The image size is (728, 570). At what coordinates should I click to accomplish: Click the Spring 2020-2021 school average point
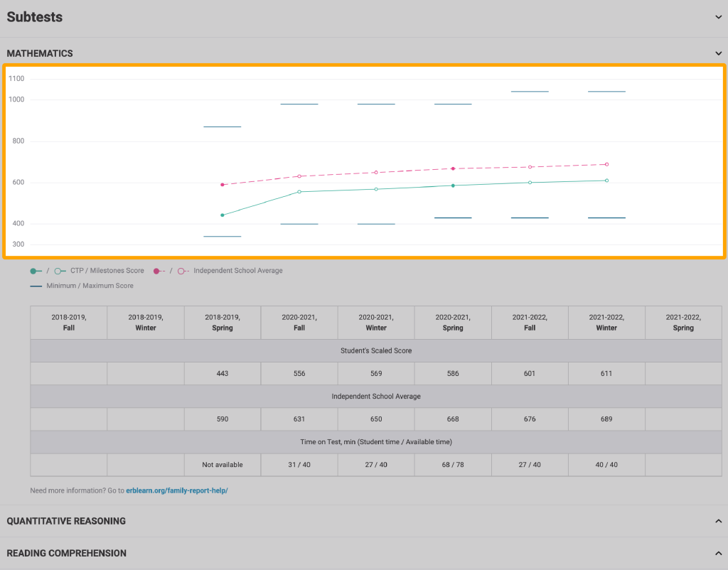[453, 168]
